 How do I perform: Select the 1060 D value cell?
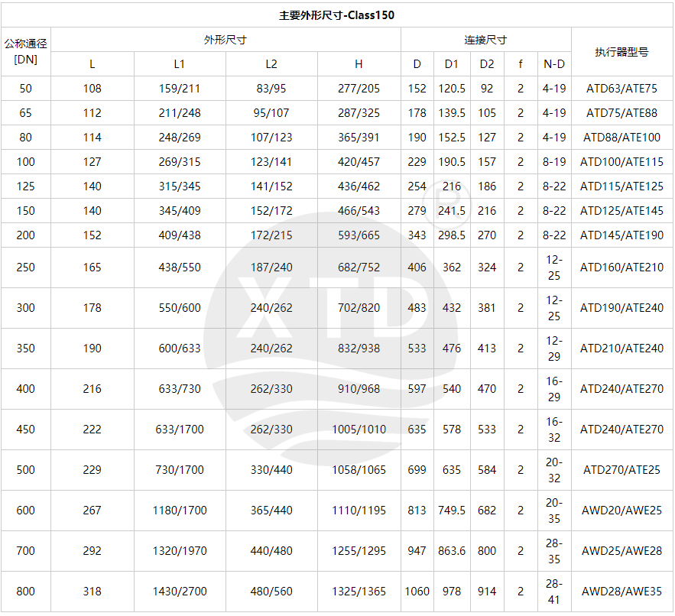tap(417, 592)
